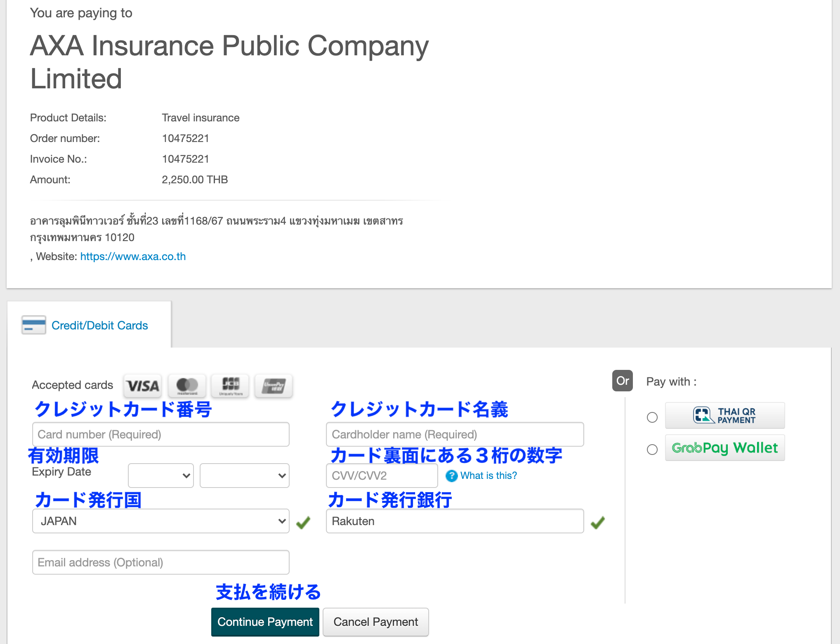Viewport: 840px width, 644px height.
Task: Click the Visa accepted card icon
Action: click(x=143, y=386)
